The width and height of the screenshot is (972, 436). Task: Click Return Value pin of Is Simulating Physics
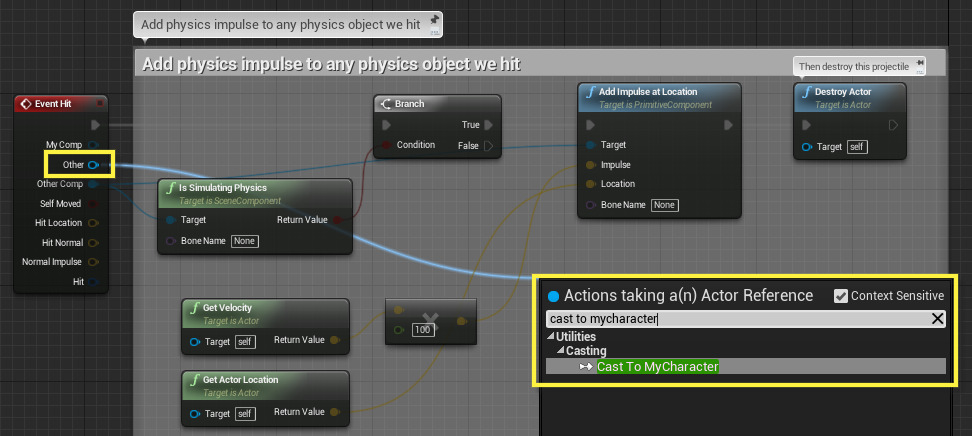(x=336, y=220)
